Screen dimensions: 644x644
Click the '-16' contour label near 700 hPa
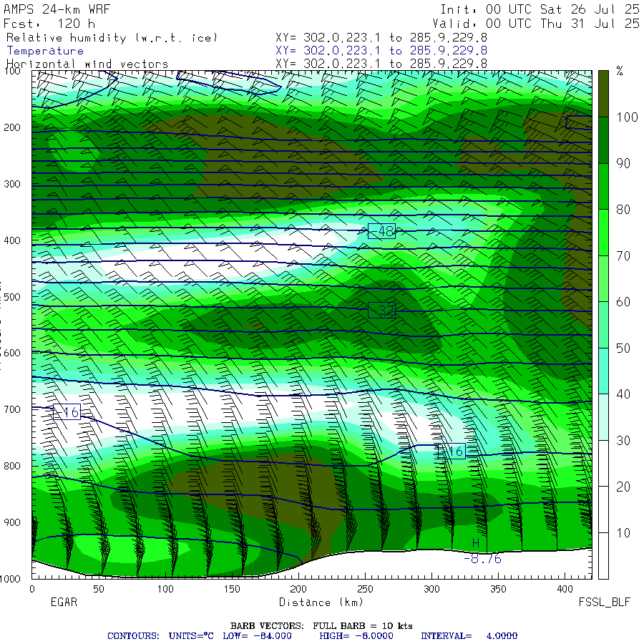tap(67, 412)
